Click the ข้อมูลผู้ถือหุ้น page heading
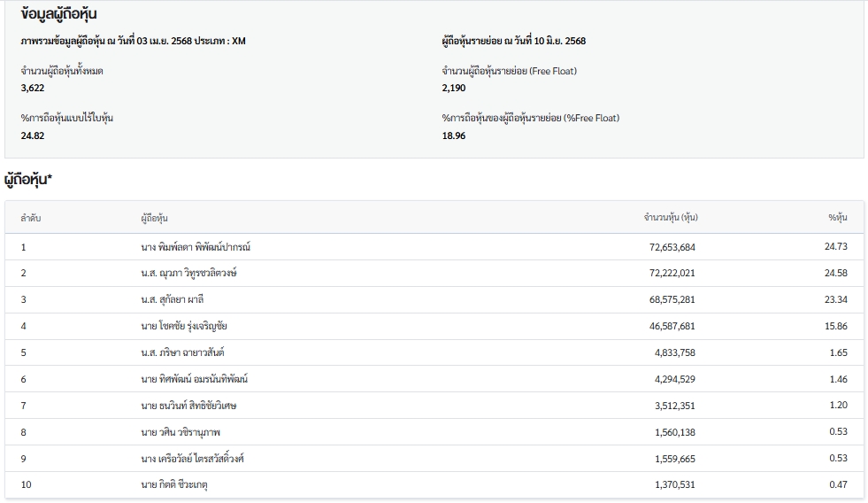Image resolution: width=868 pixels, height=503 pixels. point(59,15)
